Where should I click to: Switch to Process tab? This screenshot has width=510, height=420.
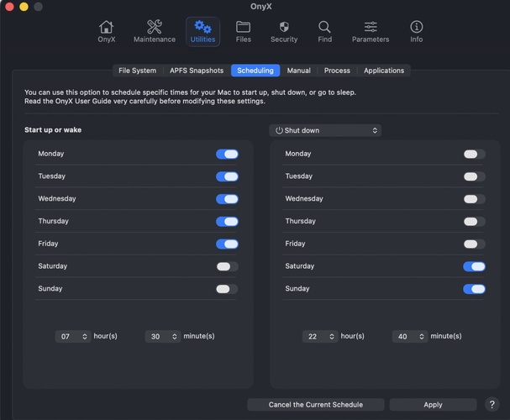tap(337, 71)
